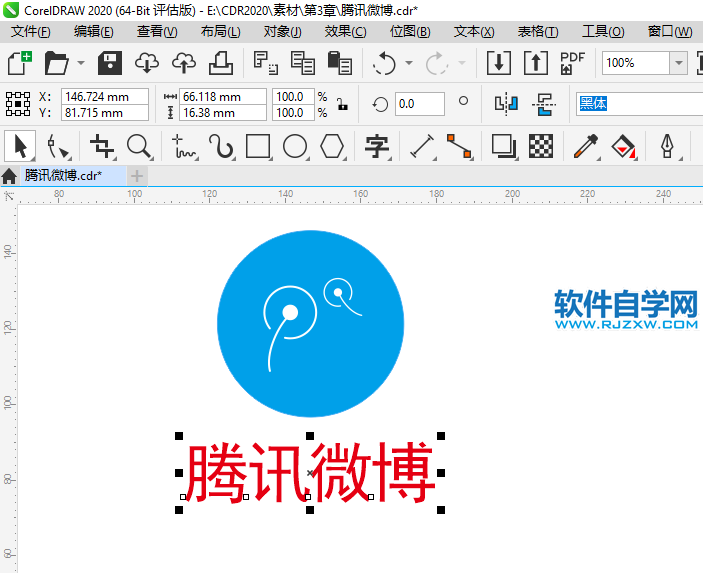Screen dimensions: 703x573
Task: Click the Mirror vertically icon
Action: [x=544, y=104]
